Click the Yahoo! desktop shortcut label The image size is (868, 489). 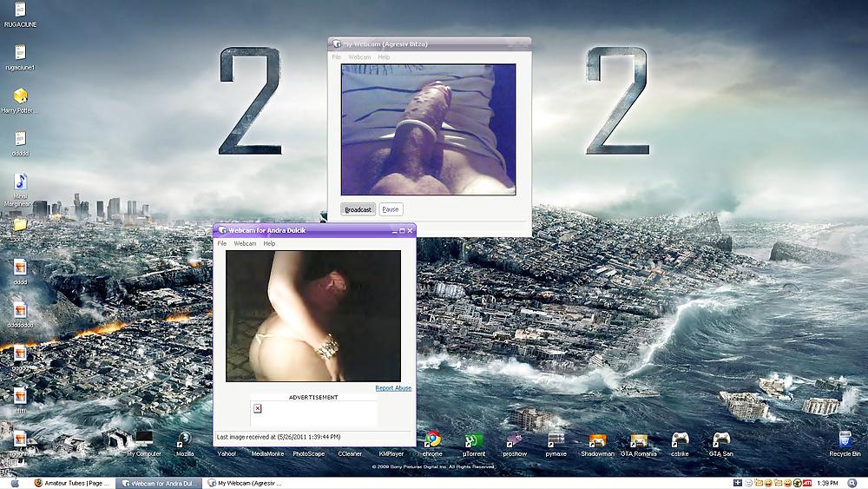(226, 453)
